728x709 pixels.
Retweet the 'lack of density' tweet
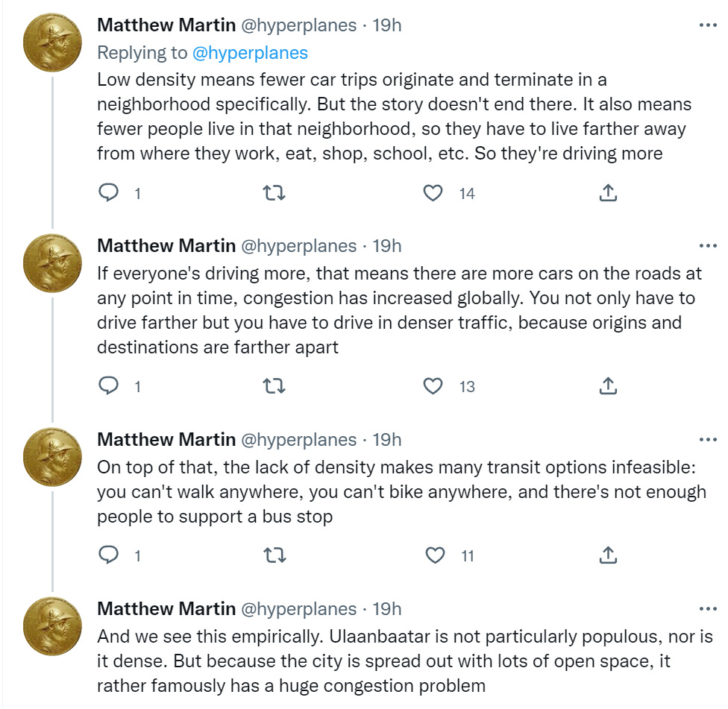tap(275, 555)
